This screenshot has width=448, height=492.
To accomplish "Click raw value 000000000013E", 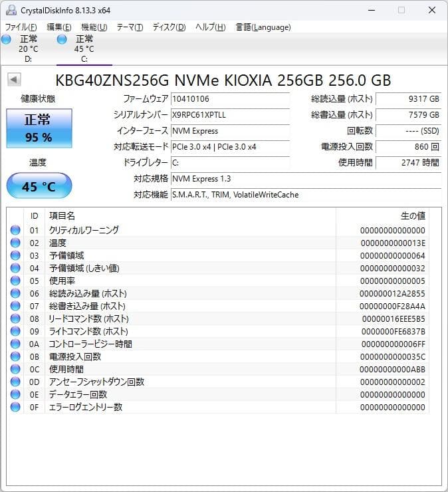I will tap(393, 243).
